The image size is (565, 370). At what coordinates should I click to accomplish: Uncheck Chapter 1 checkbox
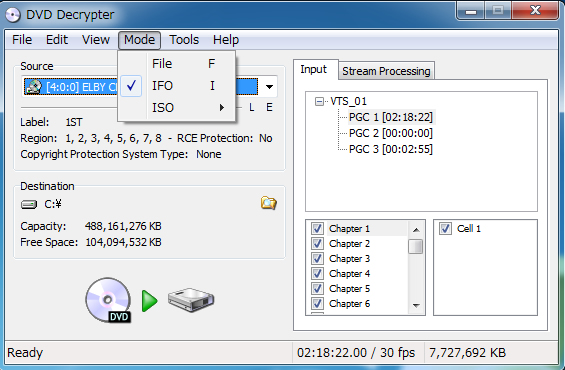point(317,228)
